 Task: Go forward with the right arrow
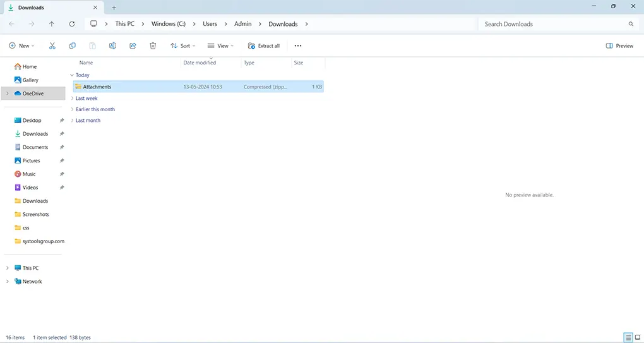(32, 24)
